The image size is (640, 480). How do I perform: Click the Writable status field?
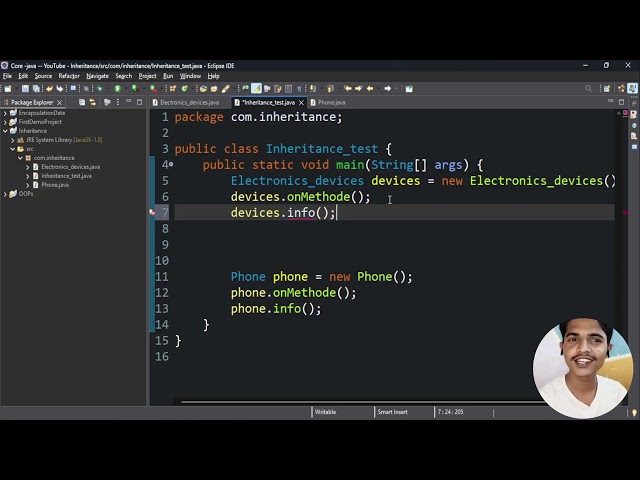[x=325, y=412]
